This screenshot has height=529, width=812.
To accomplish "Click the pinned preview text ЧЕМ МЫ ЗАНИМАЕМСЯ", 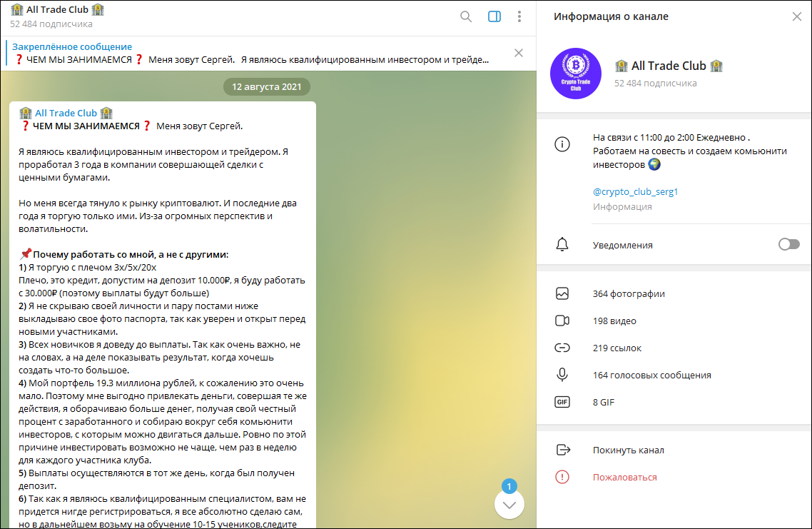I will 78,59.
